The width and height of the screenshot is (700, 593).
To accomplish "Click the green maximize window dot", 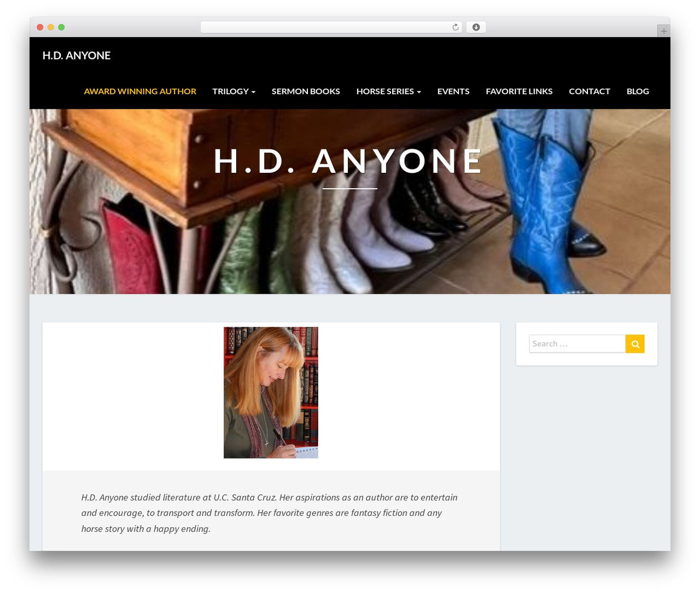I will click(x=61, y=27).
